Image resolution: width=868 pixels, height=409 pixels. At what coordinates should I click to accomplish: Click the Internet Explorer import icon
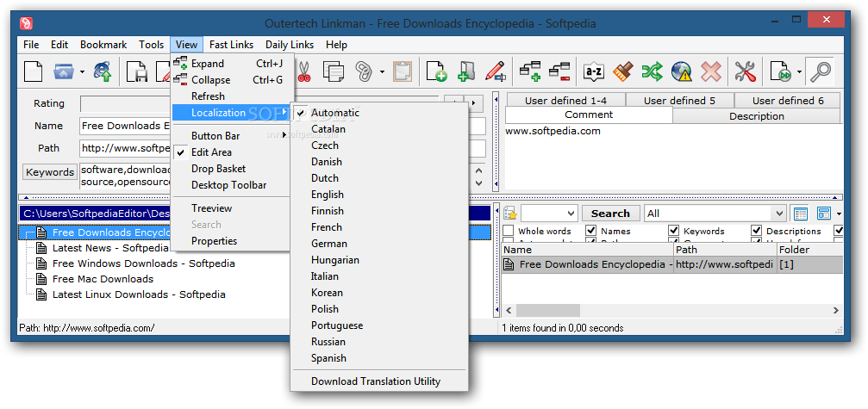[x=103, y=71]
